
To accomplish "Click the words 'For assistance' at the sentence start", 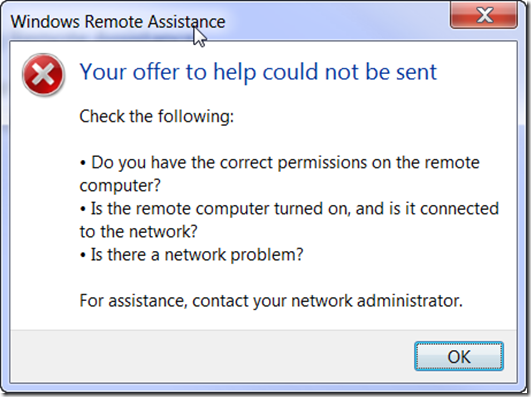I will tap(133, 301).
